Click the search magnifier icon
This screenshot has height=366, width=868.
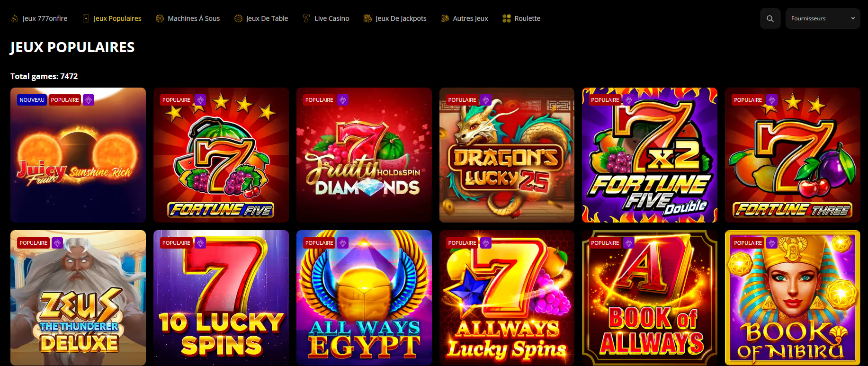click(x=770, y=18)
